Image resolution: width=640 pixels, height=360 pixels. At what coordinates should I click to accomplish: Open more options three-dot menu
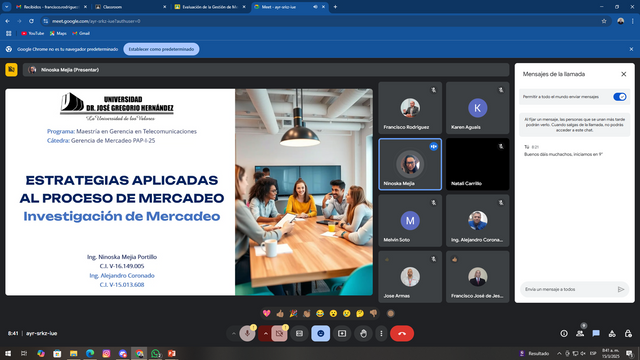coord(381,333)
